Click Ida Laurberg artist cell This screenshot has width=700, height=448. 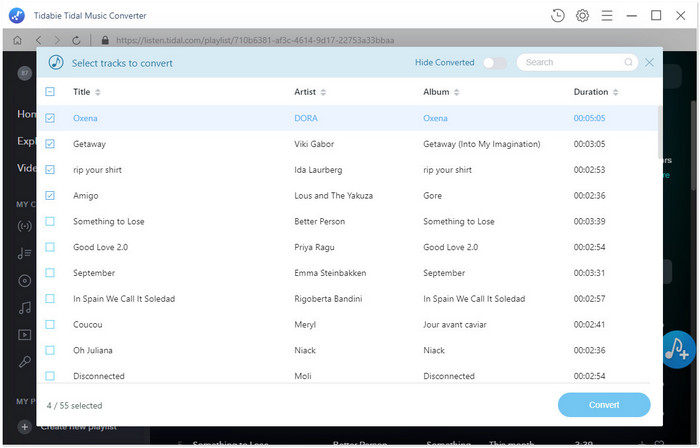click(x=318, y=170)
